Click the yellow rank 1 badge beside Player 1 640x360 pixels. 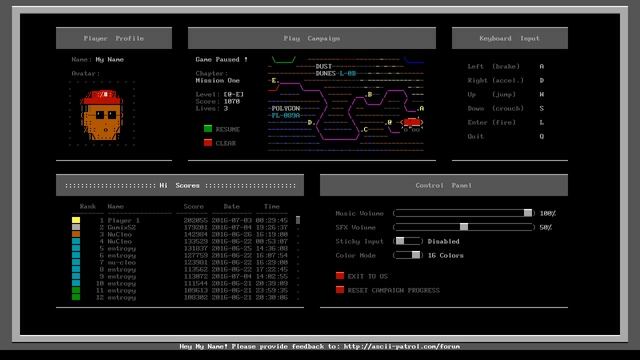click(x=76, y=220)
